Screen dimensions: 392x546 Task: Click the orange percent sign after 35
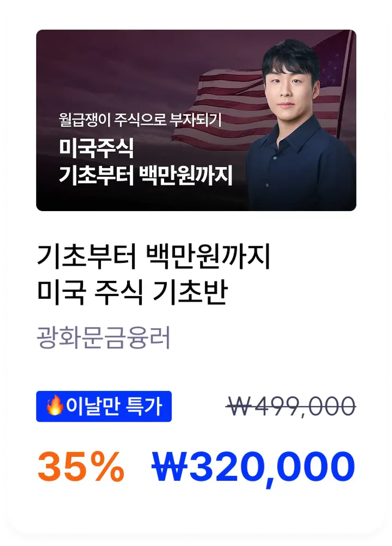108,466
